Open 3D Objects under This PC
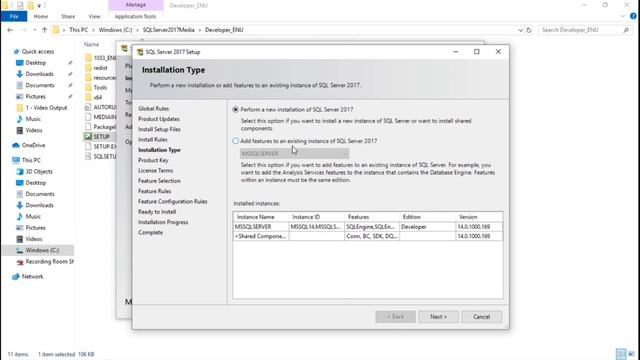Image resolution: width=640 pixels, height=360 pixels. point(39,171)
